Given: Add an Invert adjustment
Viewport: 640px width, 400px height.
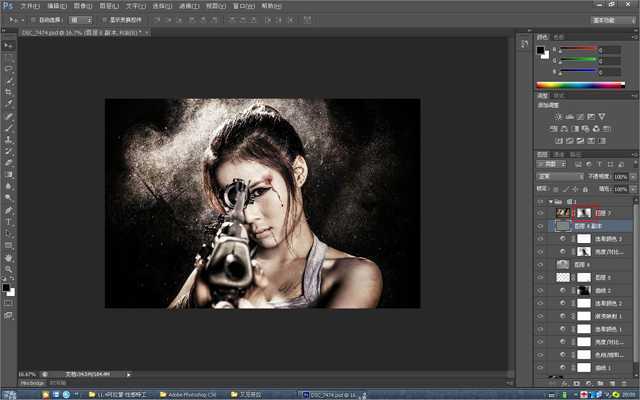Looking at the screenshot, I should [559, 140].
